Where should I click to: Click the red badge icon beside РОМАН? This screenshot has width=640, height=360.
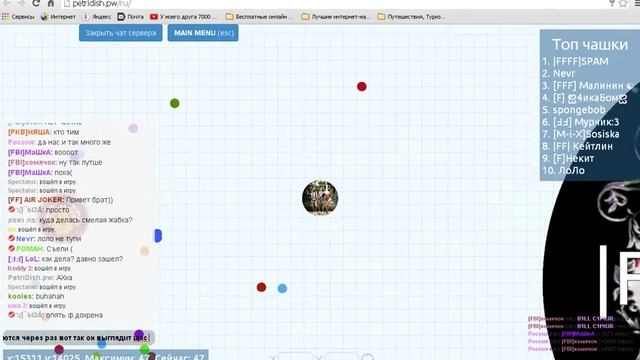pos(11,248)
